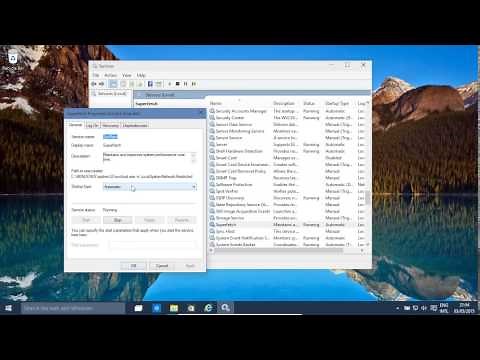
Task: Select Services (Local) in the console tree
Action: point(112,94)
